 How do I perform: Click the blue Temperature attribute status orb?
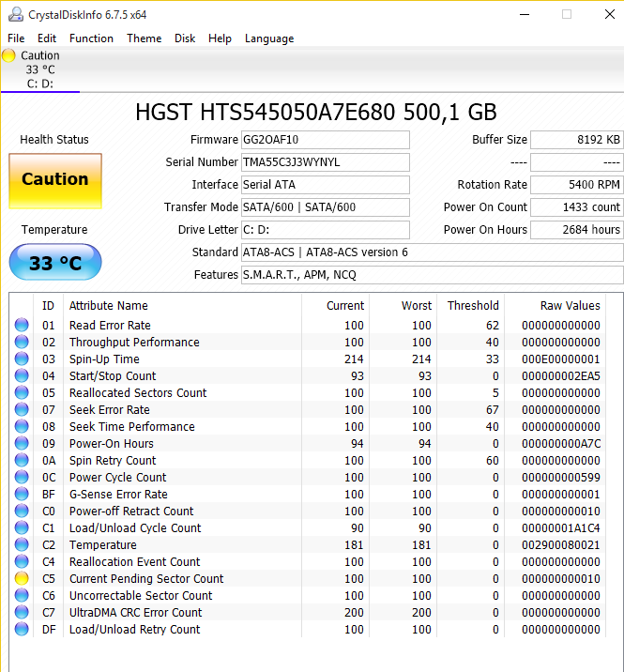22,545
